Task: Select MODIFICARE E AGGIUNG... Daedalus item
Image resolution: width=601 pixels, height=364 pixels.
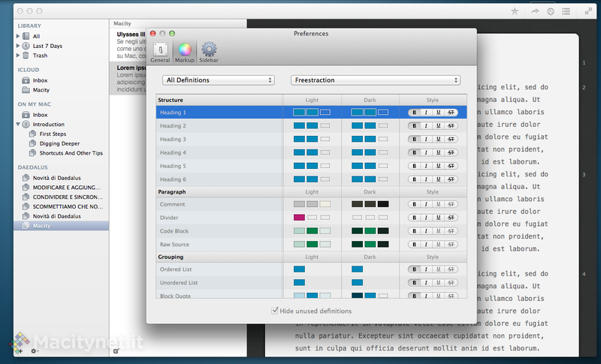Action: 66,188
